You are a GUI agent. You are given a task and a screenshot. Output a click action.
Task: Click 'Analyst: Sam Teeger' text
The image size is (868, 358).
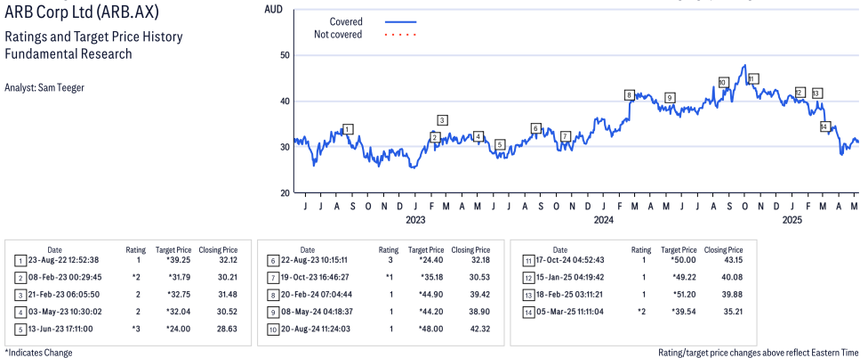[x=44, y=87]
